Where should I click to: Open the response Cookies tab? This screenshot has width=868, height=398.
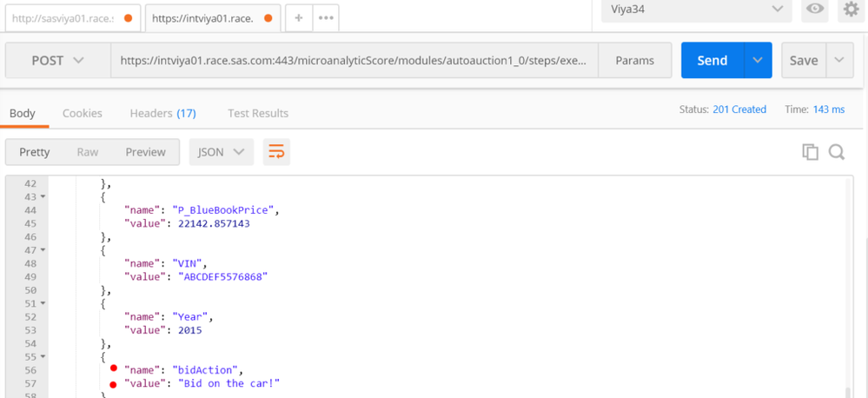(82, 113)
